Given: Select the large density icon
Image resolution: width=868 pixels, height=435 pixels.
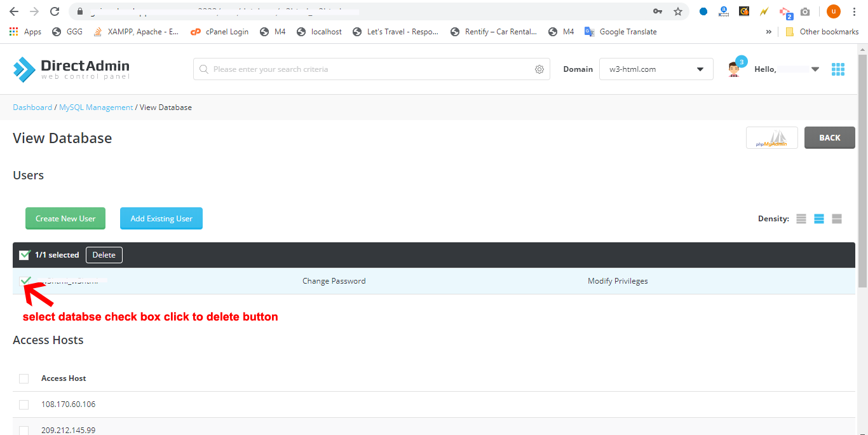Looking at the screenshot, I should click(836, 219).
